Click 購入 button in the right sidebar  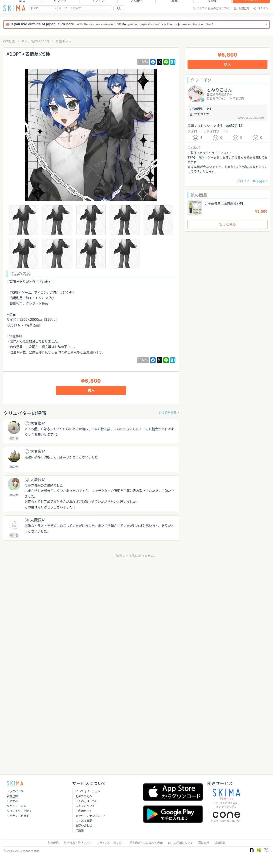point(227,64)
